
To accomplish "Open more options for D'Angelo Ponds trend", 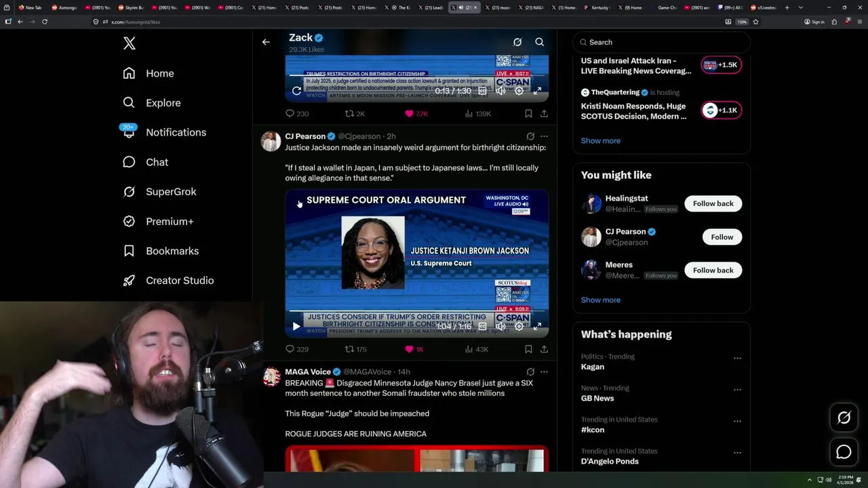I will point(737,453).
